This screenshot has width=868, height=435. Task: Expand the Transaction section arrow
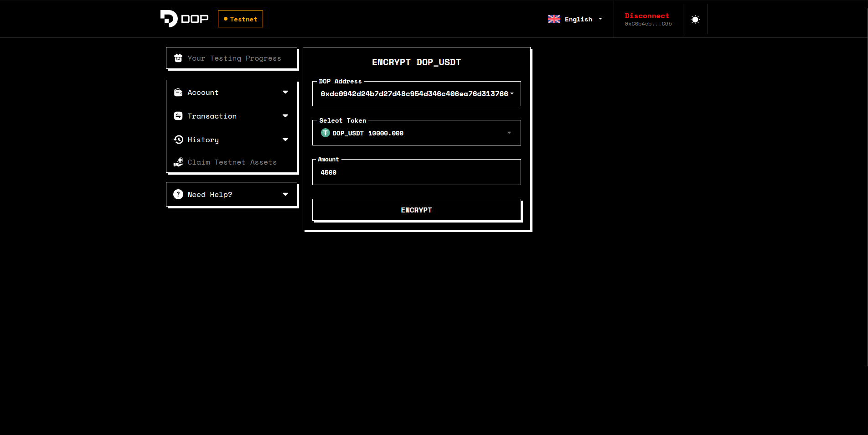coord(285,116)
